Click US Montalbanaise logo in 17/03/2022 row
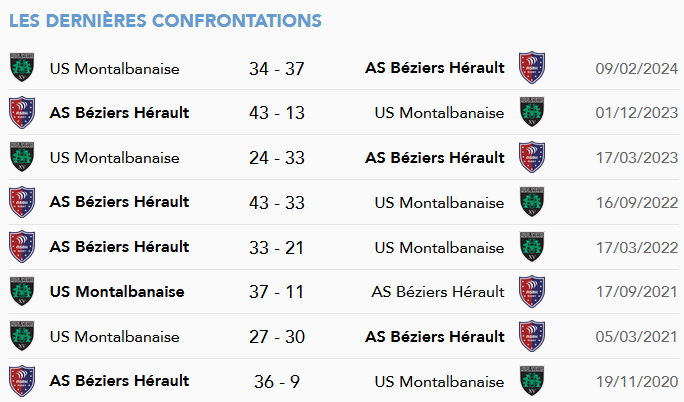The height and width of the screenshot is (402, 684). coord(532,247)
